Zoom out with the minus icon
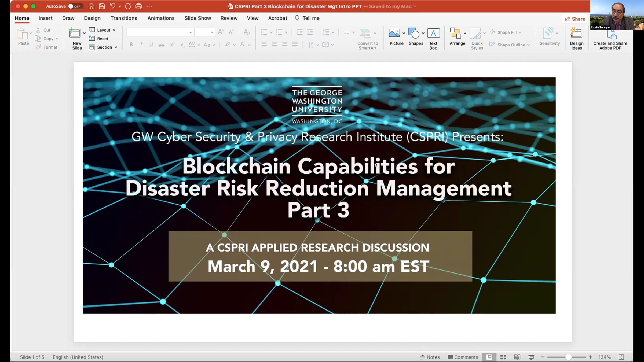Viewport: 644px width, 362px height. (x=543, y=357)
